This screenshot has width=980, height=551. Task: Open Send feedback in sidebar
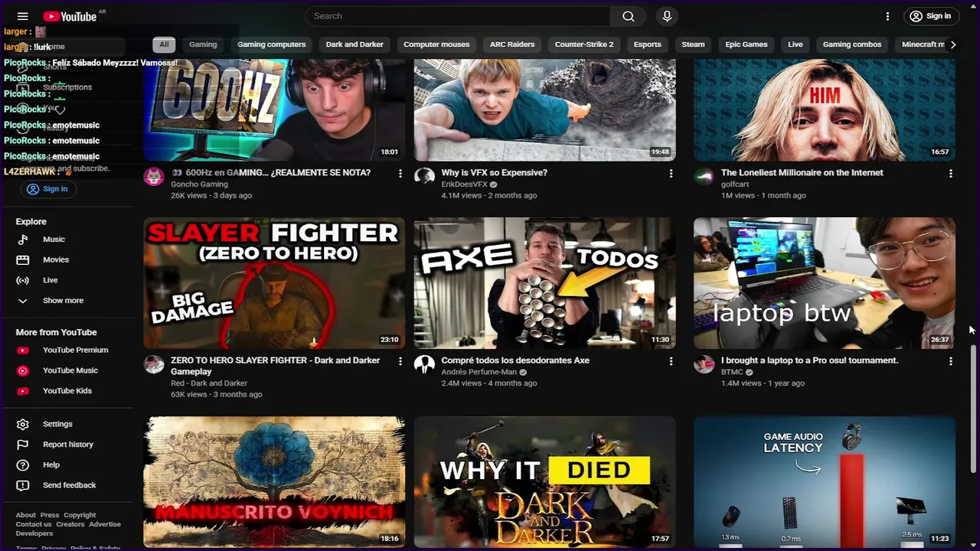coord(69,485)
